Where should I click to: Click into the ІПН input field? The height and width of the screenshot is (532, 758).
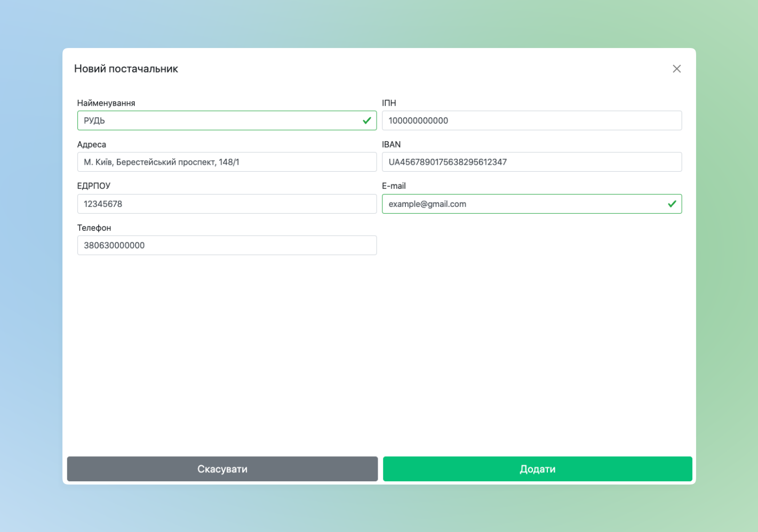[531, 120]
